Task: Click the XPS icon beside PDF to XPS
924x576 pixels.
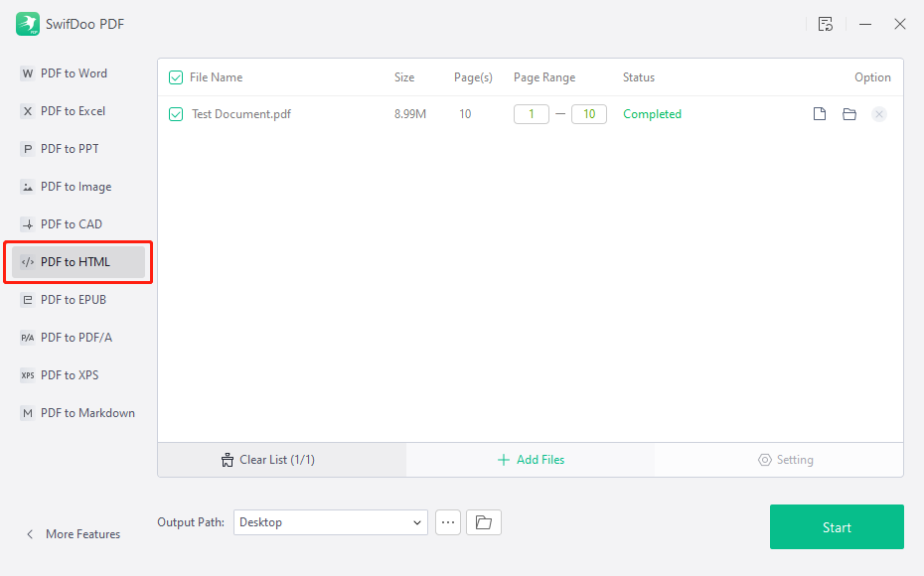Action: click(x=27, y=375)
